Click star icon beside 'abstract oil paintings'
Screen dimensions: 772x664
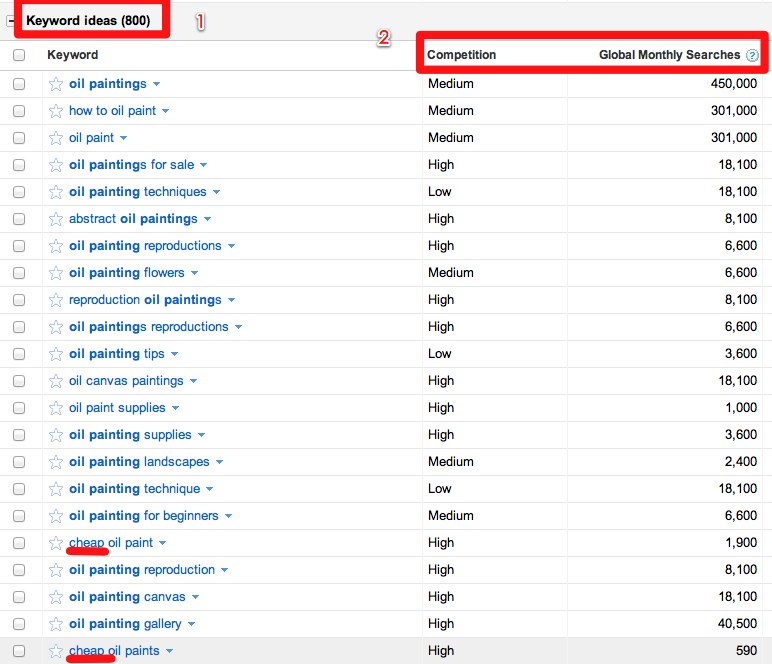click(x=56, y=219)
